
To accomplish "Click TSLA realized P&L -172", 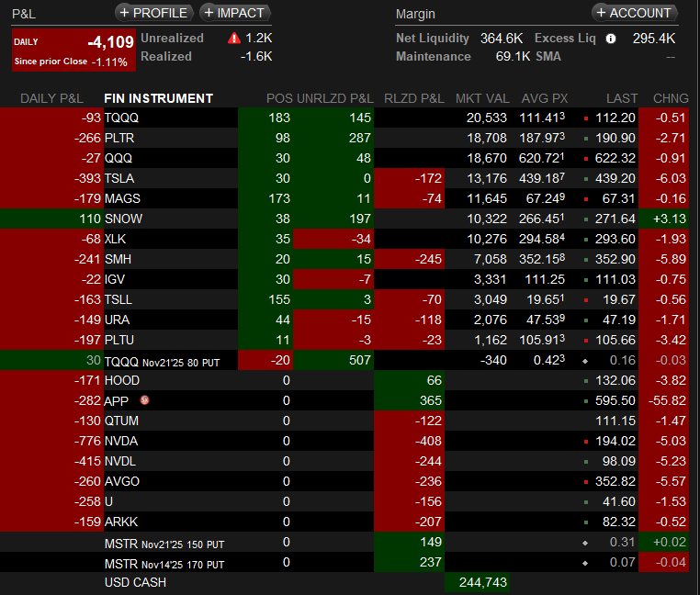I will [428, 178].
